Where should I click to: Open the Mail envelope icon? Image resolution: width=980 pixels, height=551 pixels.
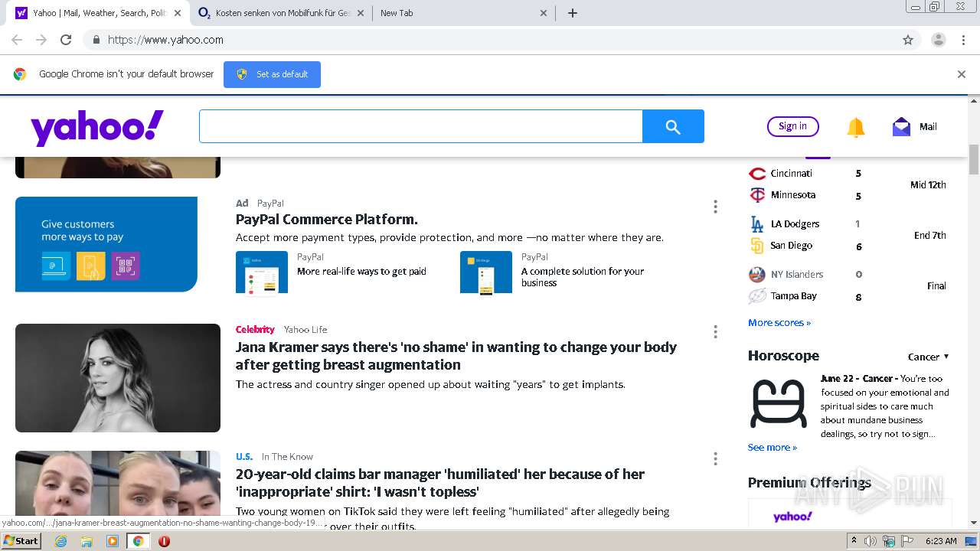click(901, 127)
